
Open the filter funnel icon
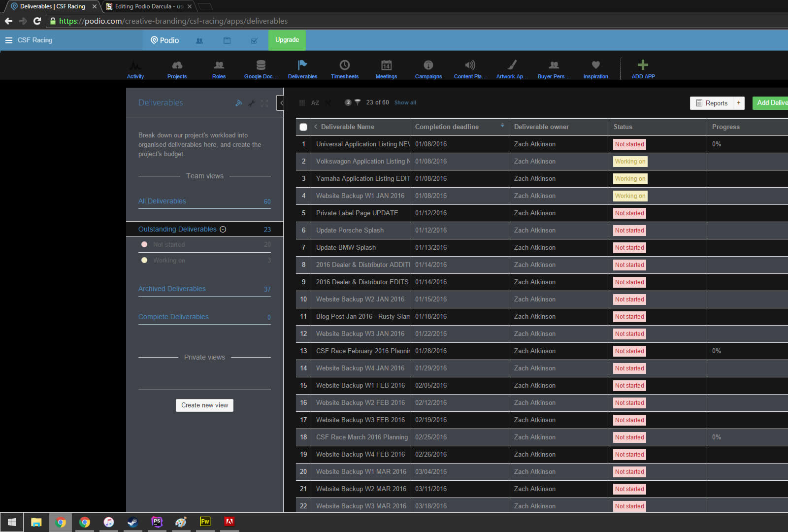(358, 102)
